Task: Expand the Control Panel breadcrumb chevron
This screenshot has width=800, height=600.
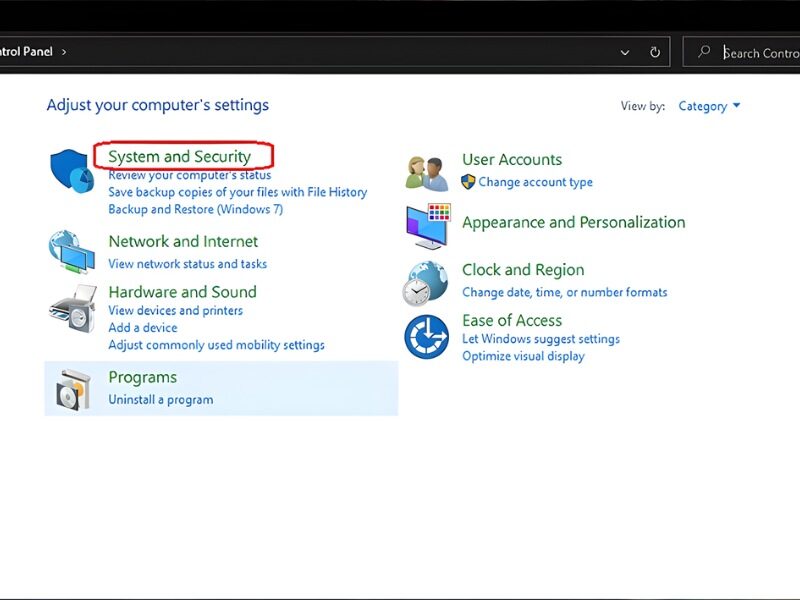Action: [x=64, y=52]
